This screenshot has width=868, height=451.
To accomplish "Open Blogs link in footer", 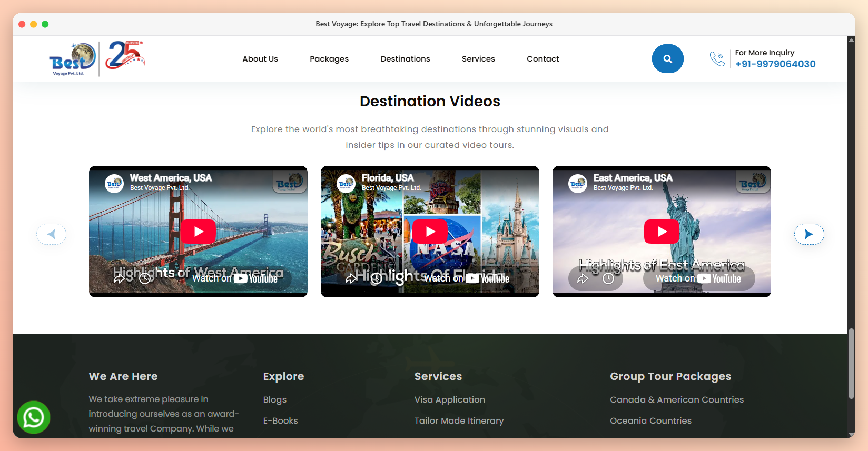I will pyautogui.click(x=275, y=400).
